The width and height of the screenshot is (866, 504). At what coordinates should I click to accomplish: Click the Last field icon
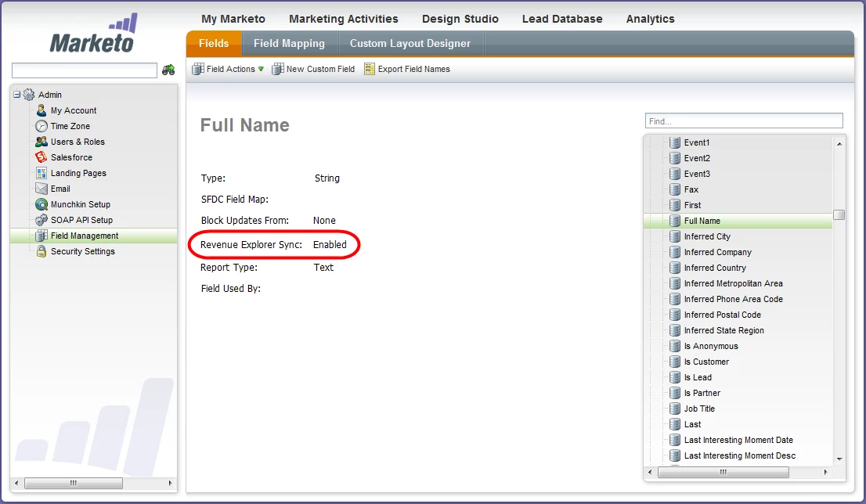[x=674, y=424]
